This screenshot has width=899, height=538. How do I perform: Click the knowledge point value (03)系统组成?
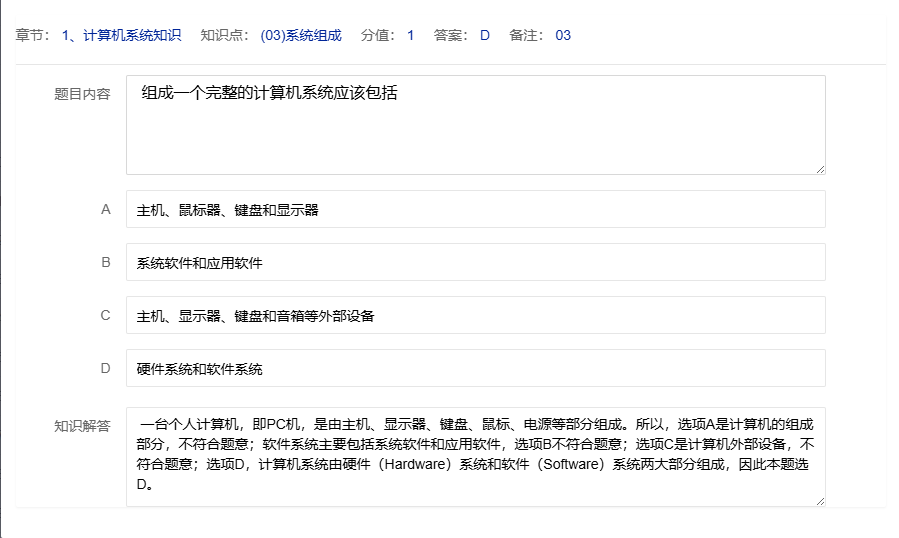pyautogui.click(x=300, y=36)
